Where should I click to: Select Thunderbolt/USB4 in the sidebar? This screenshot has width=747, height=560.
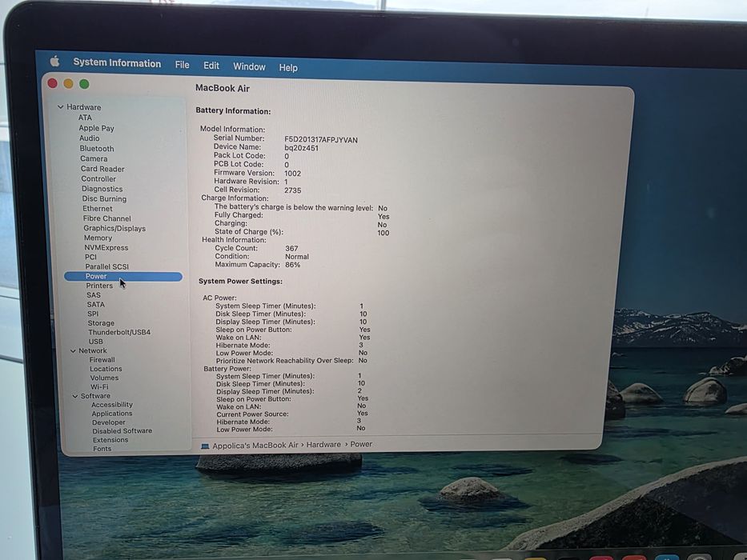119,332
